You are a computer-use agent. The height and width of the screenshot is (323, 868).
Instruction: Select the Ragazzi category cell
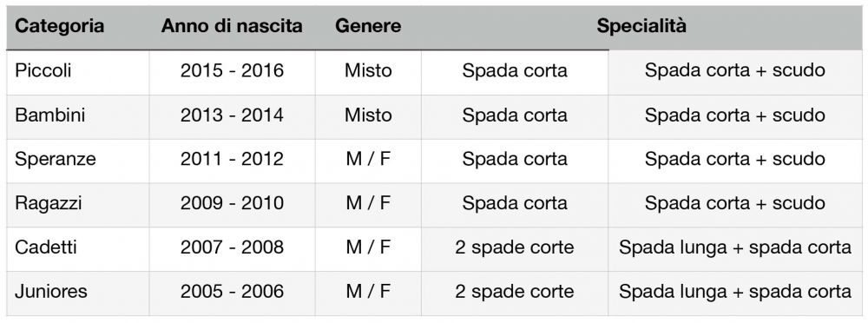[x=77, y=203]
